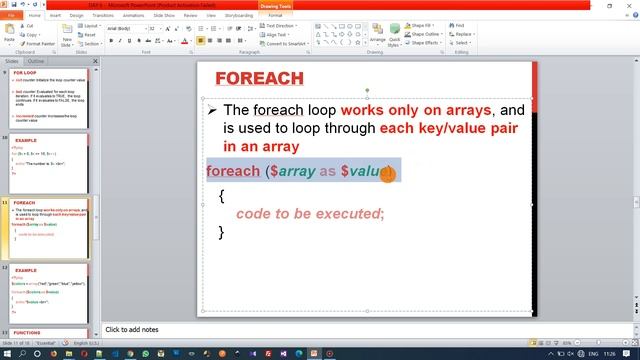Open the notification center on taskbar
Viewport: 640px width, 360px height.
(627, 353)
